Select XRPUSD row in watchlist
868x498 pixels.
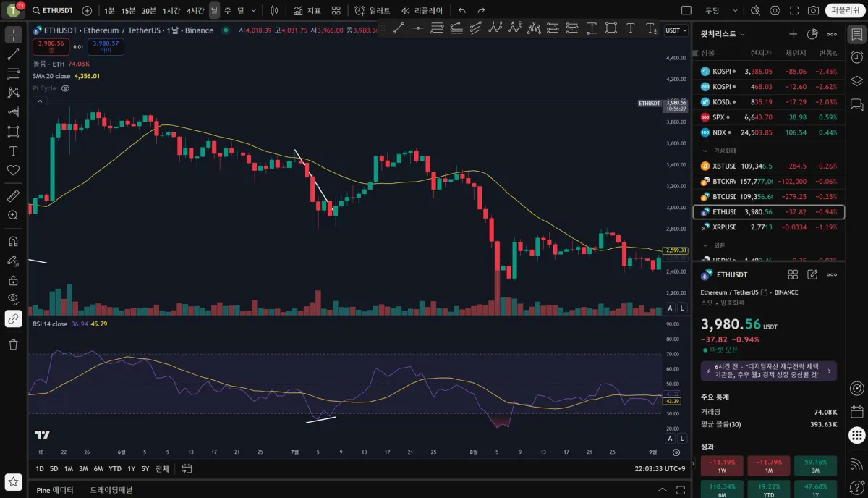(768, 227)
